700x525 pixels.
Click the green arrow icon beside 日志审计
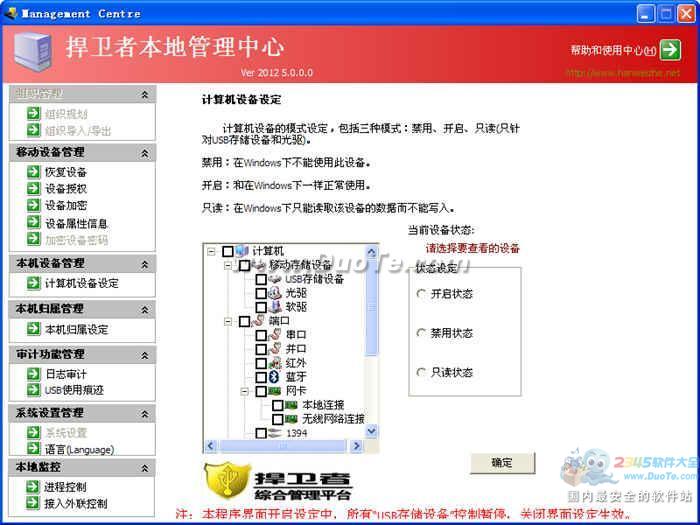(x=33, y=374)
